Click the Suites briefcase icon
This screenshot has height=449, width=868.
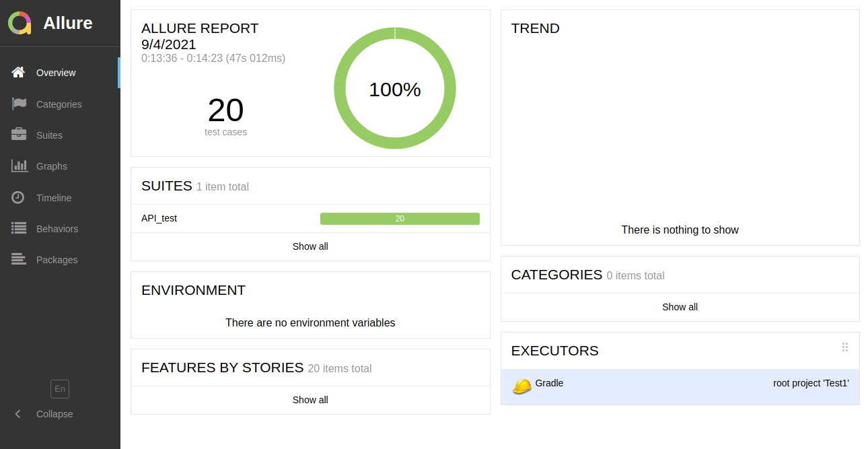click(19, 135)
